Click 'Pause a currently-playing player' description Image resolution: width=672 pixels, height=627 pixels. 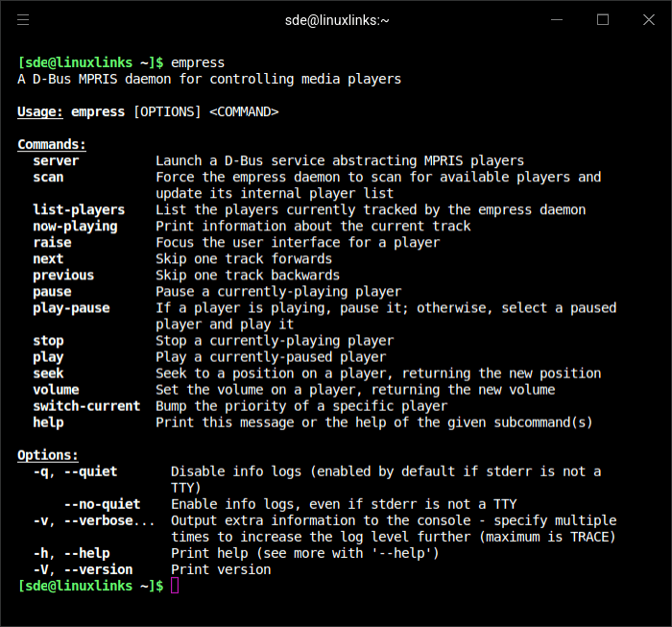[278, 292]
